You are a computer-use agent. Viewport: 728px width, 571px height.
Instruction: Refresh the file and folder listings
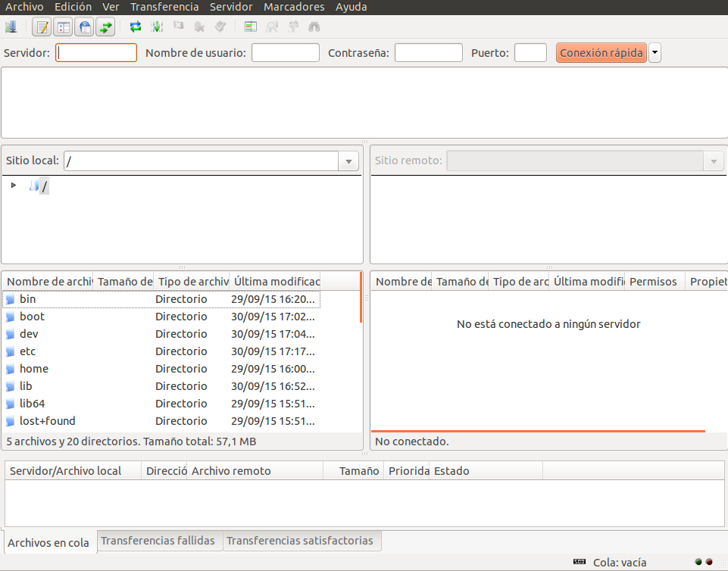[136, 27]
